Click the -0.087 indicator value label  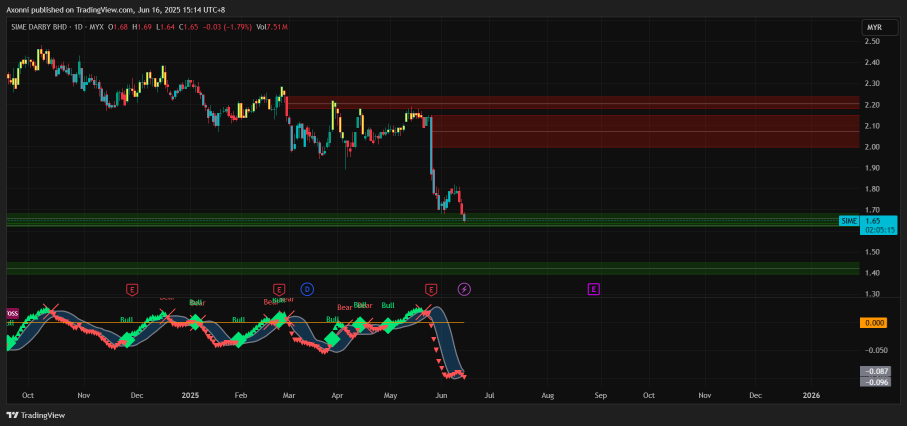pos(875,371)
